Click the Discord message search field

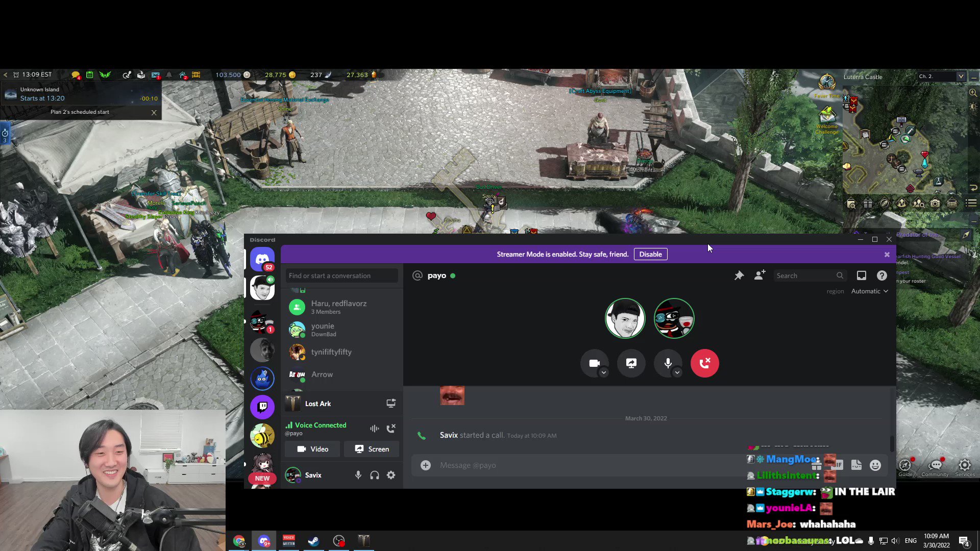pyautogui.click(x=810, y=275)
